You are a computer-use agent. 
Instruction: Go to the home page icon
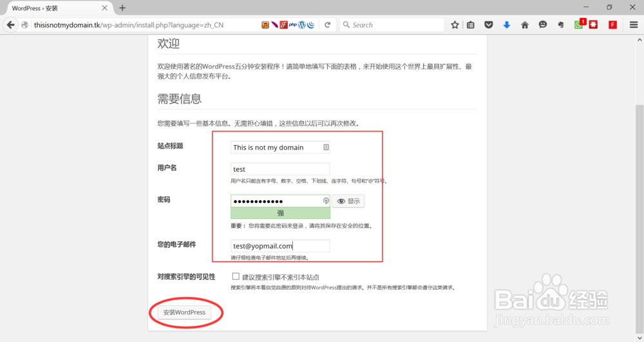pos(524,25)
